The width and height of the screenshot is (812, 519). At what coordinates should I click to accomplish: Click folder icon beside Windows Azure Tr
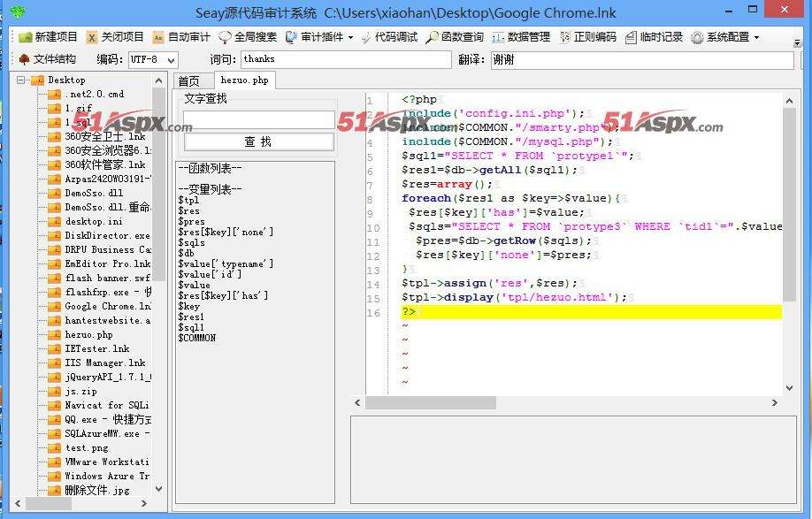pyautogui.click(x=54, y=476)
